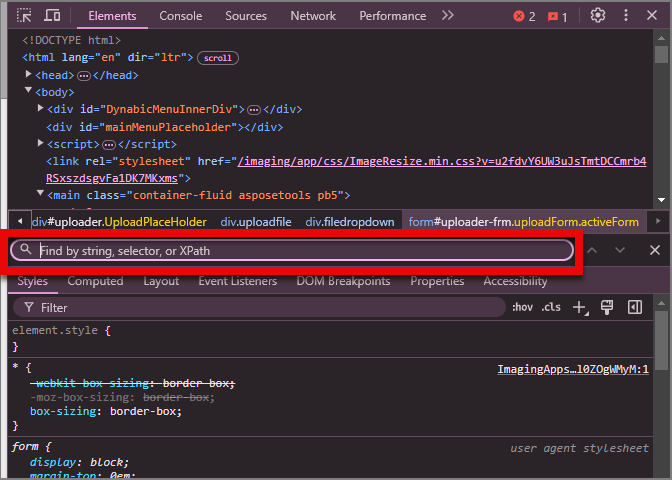Toggle the device toolbar icon
Image resolution: width=672 pixels, height=480 pixels.
tap(52, 16)
